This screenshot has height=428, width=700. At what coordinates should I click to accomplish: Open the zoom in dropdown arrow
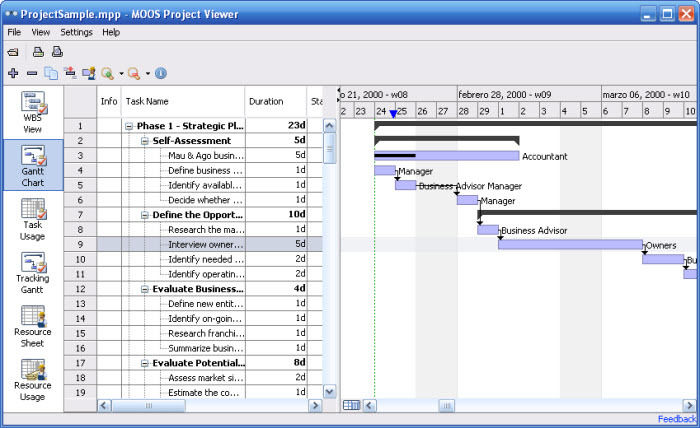tap(121, 73)
